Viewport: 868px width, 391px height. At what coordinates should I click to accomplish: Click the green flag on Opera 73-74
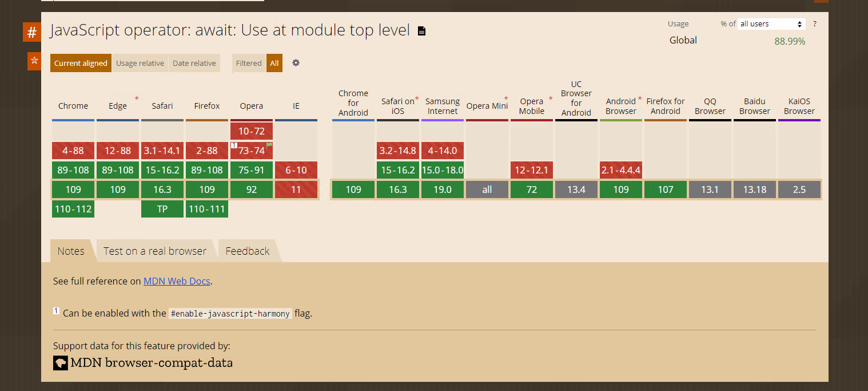coord(269,146)
